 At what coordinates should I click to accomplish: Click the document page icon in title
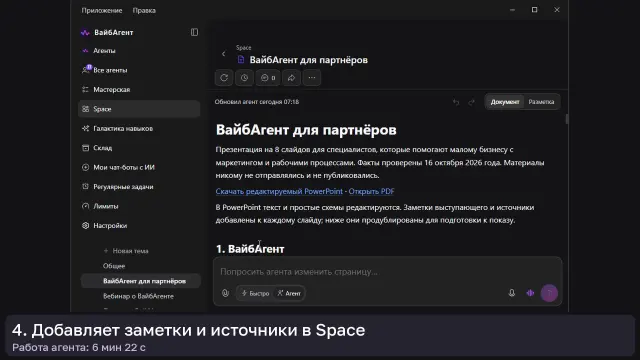click(241, 60)
